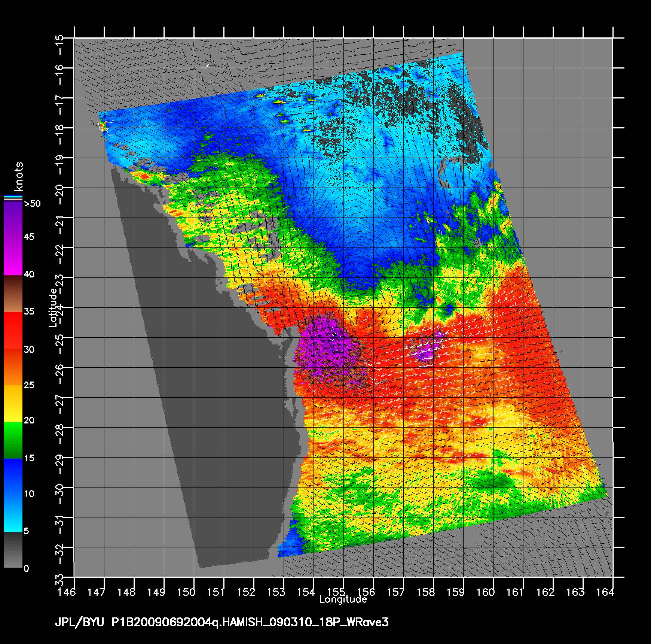Click the '147' longitude axis label
Viewport: 651px width, 644px height.
(97, 592)
